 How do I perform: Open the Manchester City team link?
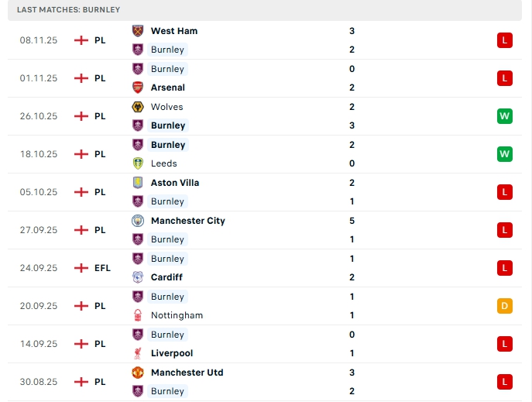[x=187, y=221]
